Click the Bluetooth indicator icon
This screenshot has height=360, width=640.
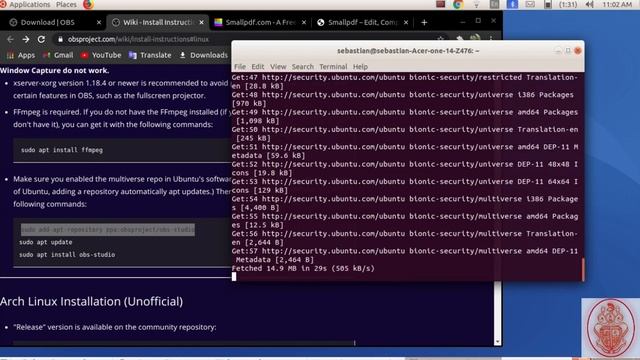click(512, 4)
